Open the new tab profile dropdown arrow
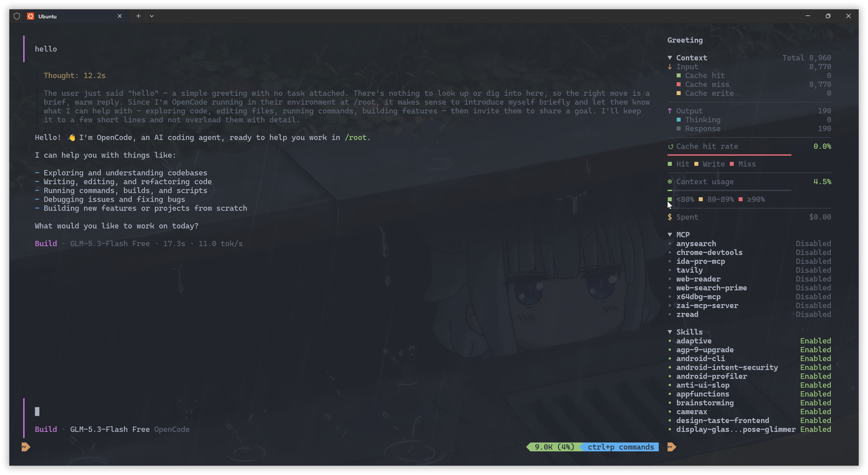868x475 pixels. coord(152,16)
